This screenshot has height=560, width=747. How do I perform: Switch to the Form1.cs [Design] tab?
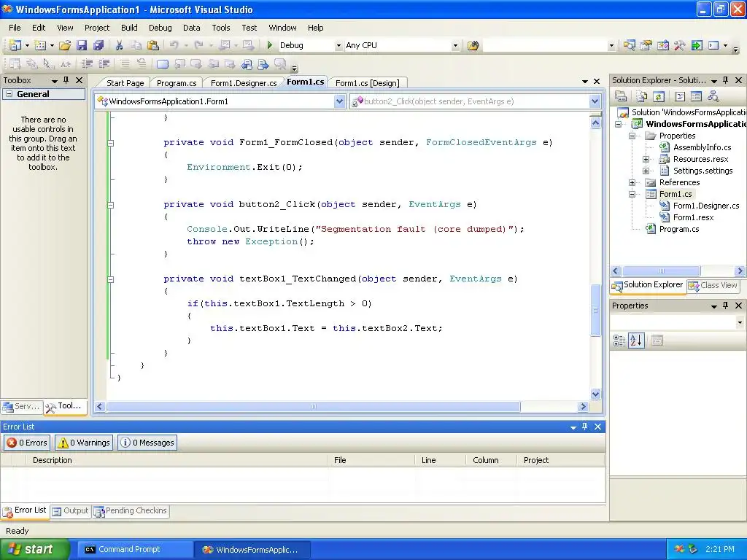[x=368, y=83]
